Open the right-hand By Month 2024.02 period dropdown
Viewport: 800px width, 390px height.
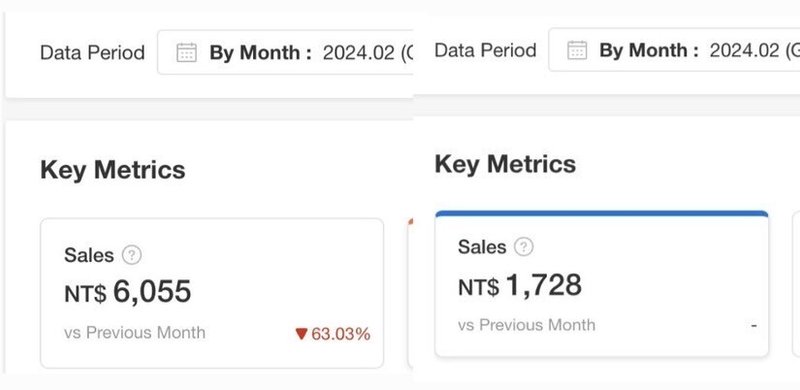point(674,50)
